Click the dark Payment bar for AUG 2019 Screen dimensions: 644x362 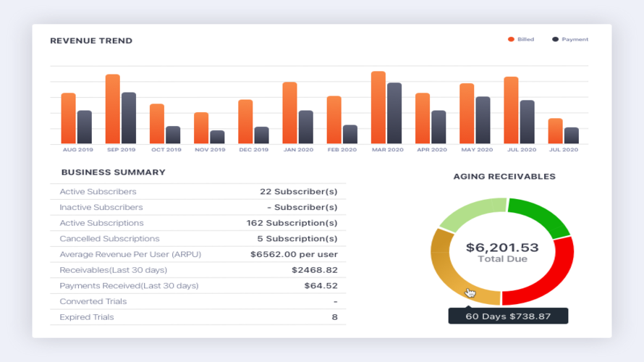[x=85, y=127]
